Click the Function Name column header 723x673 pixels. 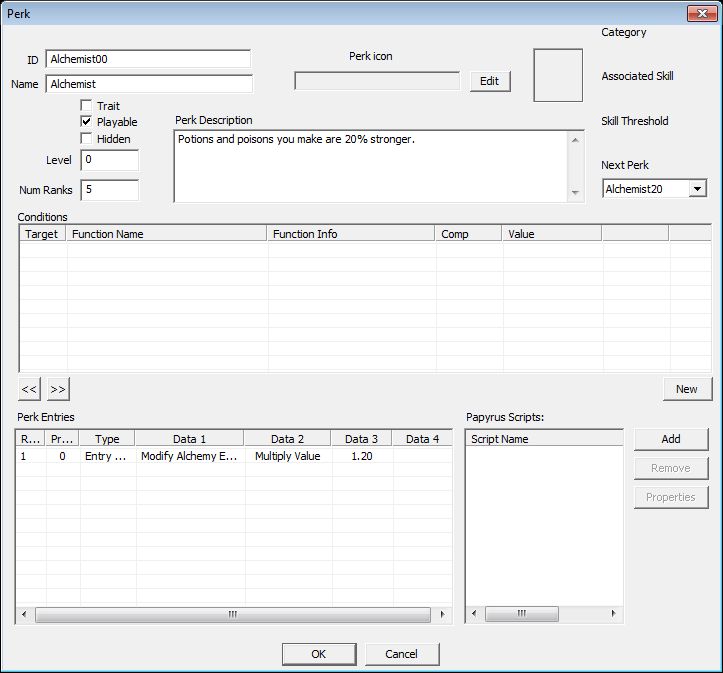tap(166, 234)
